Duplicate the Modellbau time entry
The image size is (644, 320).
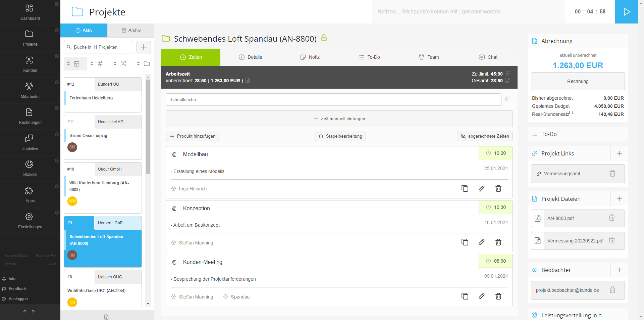point(465,188)
